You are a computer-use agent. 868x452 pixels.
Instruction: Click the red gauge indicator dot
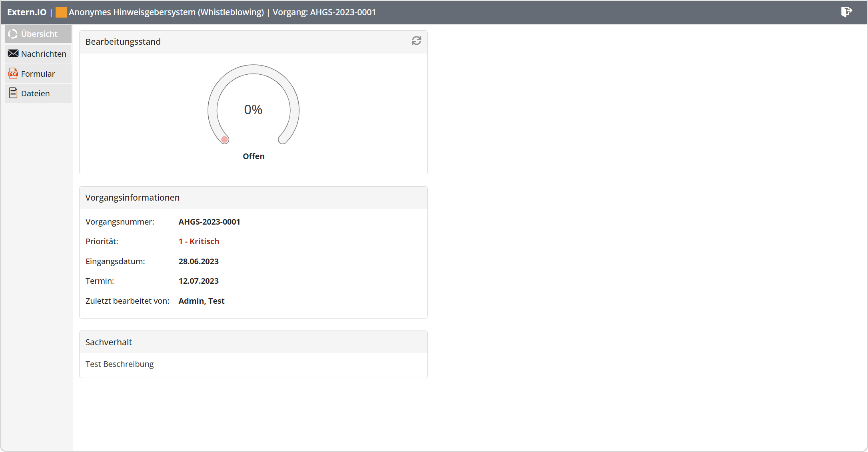[x=225, y=139]
